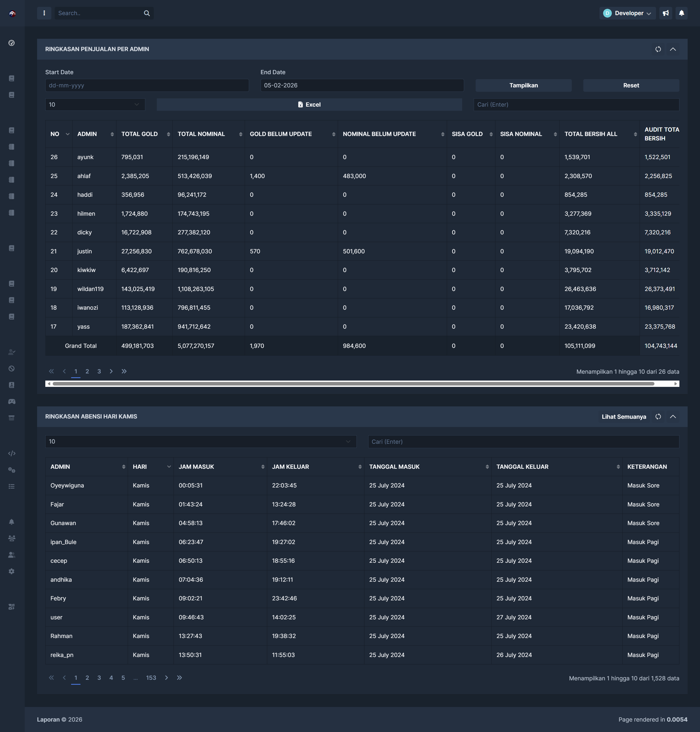Go to page 4 of the absensi table
This screenshot has width=700, height=732.
[111, 678]
